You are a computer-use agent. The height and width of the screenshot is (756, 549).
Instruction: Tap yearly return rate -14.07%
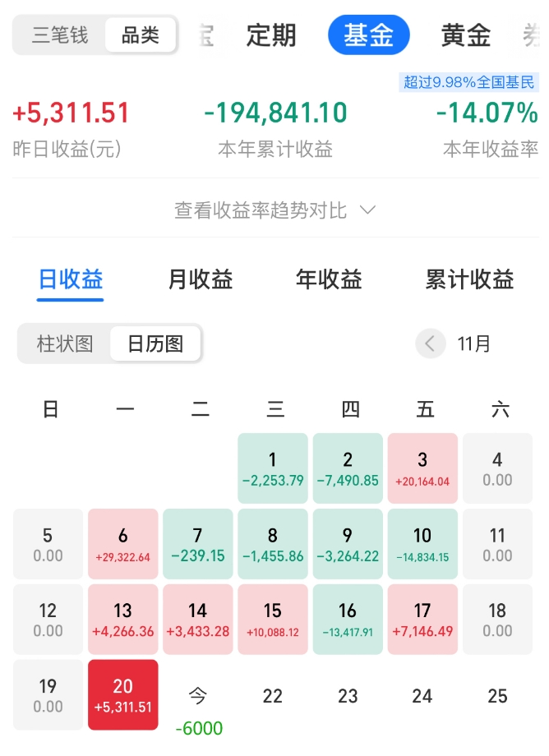click(x=487, y=113)
